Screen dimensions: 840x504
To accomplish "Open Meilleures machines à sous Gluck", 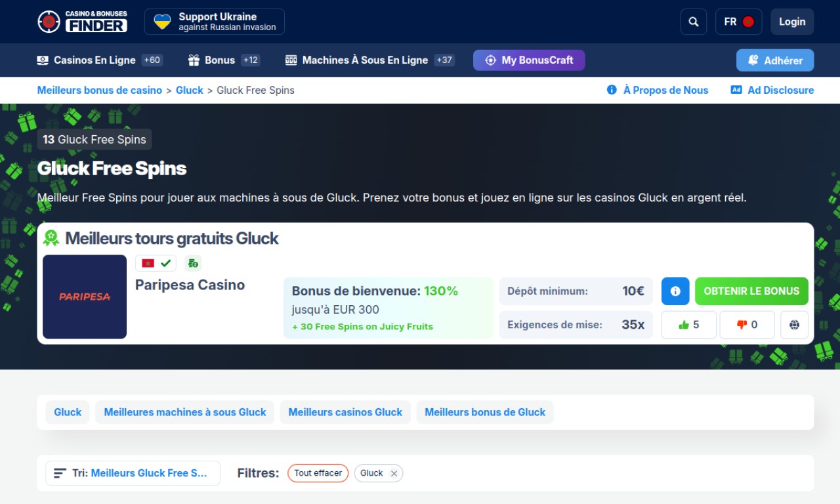I will [x=185, y=412].
